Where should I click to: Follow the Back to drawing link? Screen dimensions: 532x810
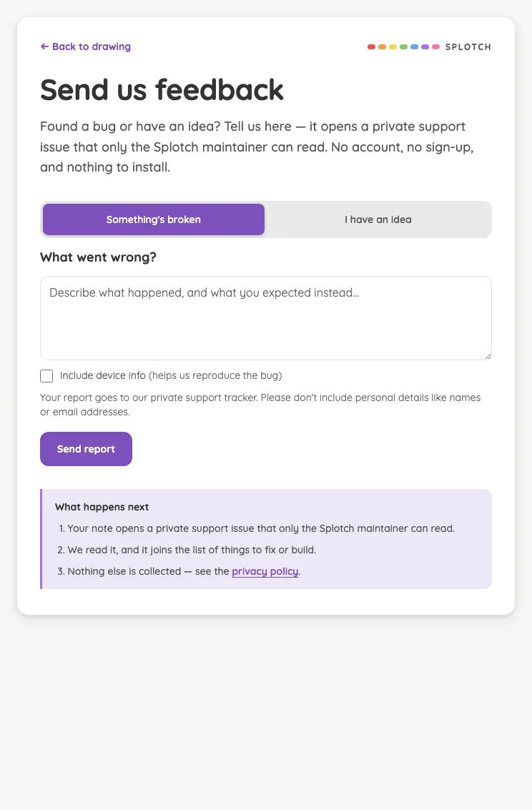point(86,46)
